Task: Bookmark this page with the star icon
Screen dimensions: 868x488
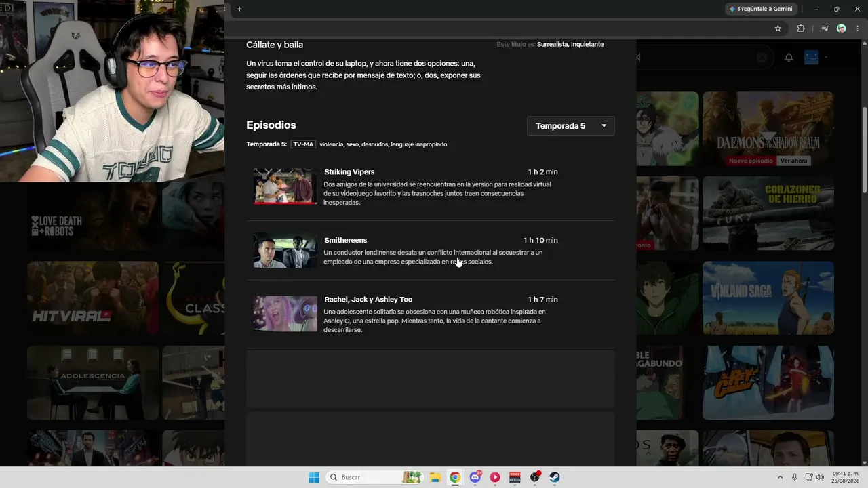Action: 778,28
